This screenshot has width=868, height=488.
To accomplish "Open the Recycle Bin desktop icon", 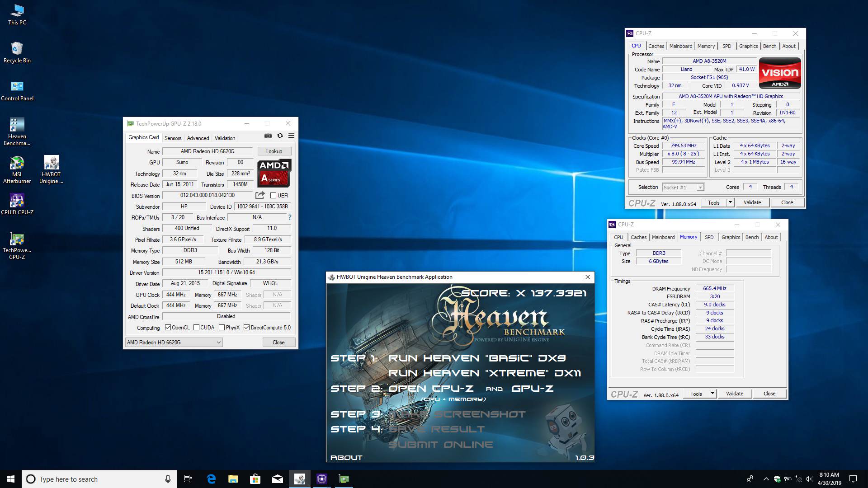I will click(17, 52).
